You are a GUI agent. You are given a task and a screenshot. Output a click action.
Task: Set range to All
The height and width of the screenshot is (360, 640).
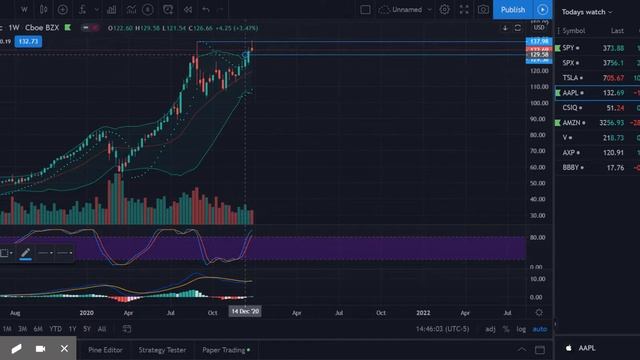[x=102, y=329]
